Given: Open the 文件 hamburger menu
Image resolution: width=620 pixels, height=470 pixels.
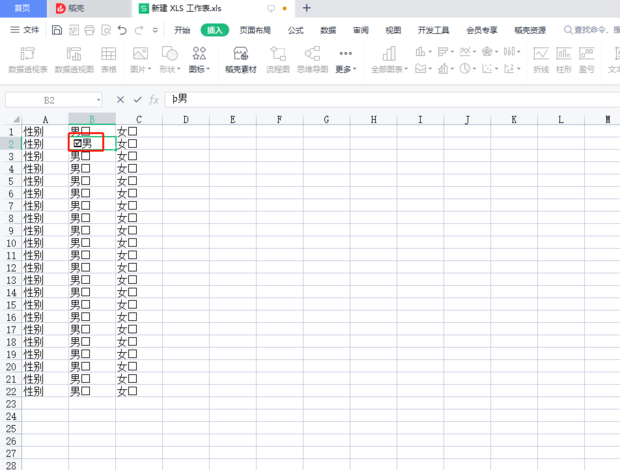Looking at the screenshot, I should click(x=25, y=30).
